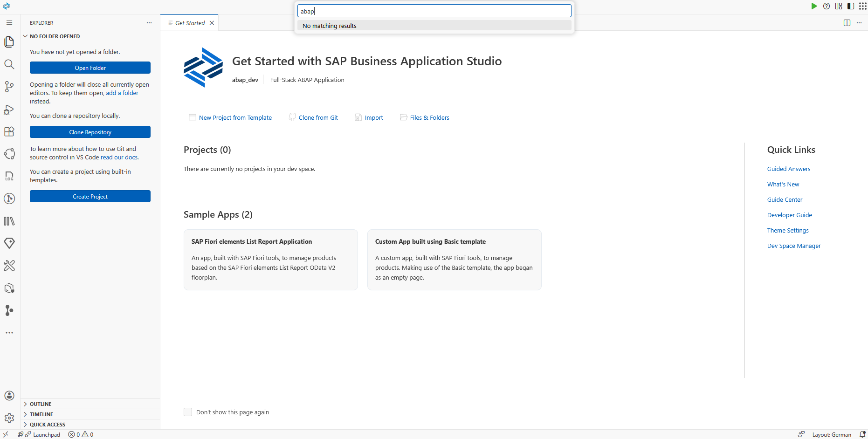Viewport: 868px width, 439px height.
Task: Expand the QUICK ACCESS section
Action: 48,425
